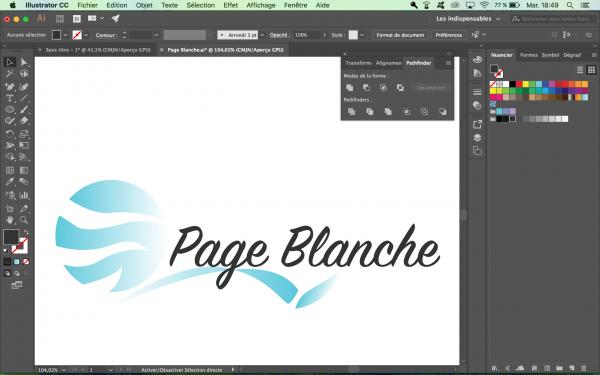The image size is (600, 375).
Task: Select the Eyedropper tool
Action: point(10,181)
